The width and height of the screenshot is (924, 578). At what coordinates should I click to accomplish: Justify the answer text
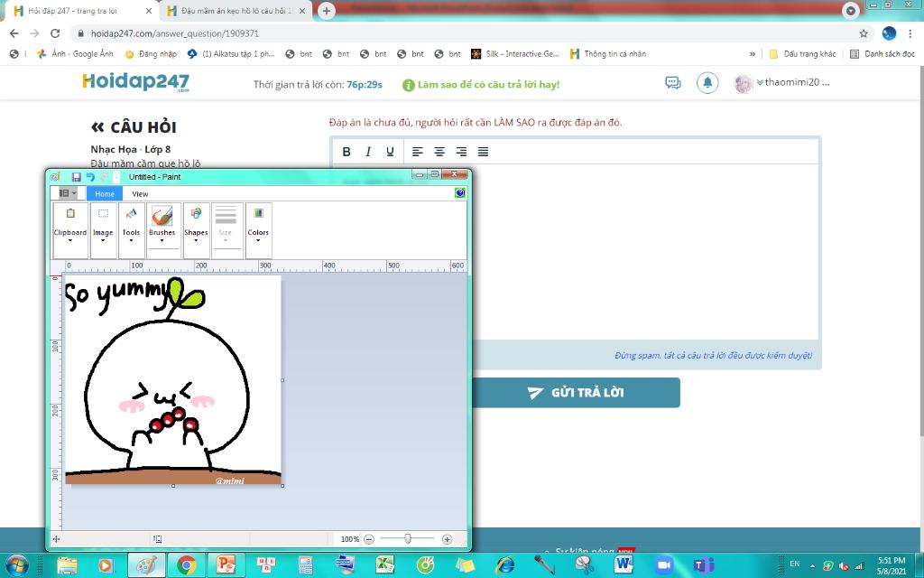(x=484, y=152)
